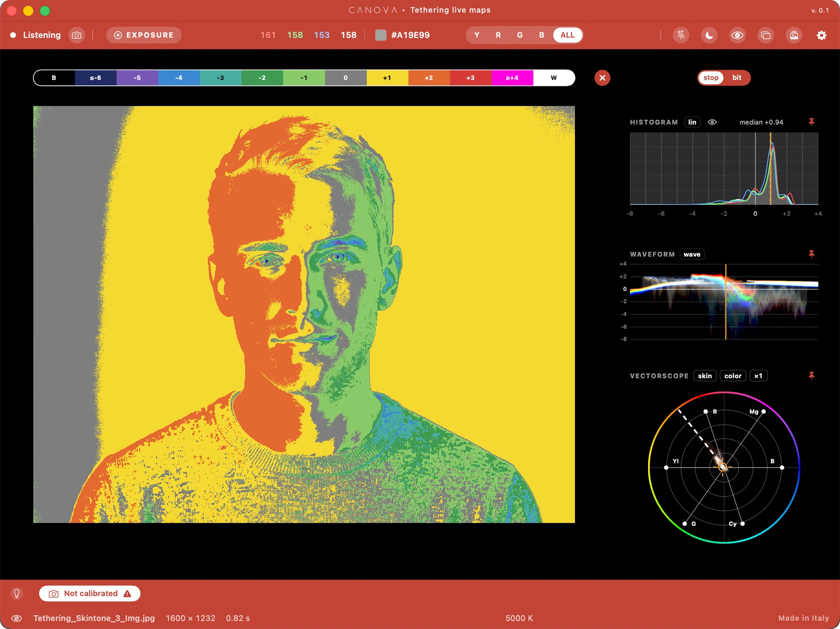Open the image gallery icon
The height and width of the screenshot is (629, 840).
(x=794, y=35)
